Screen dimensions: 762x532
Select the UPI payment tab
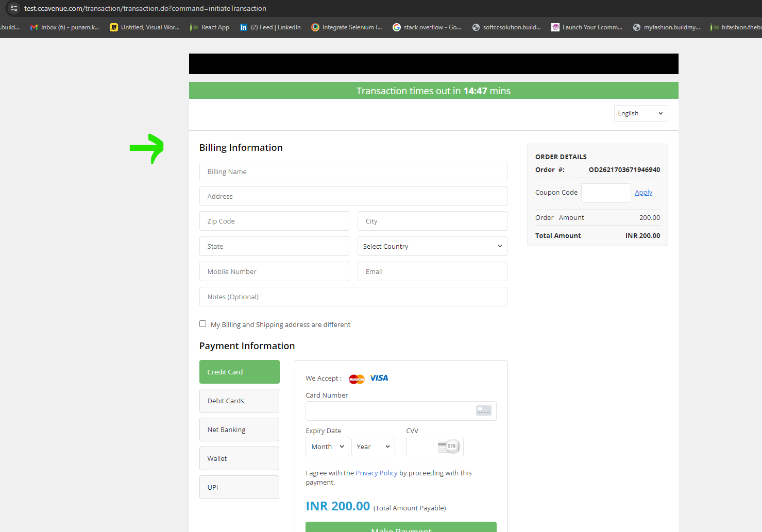pos(240,487)
